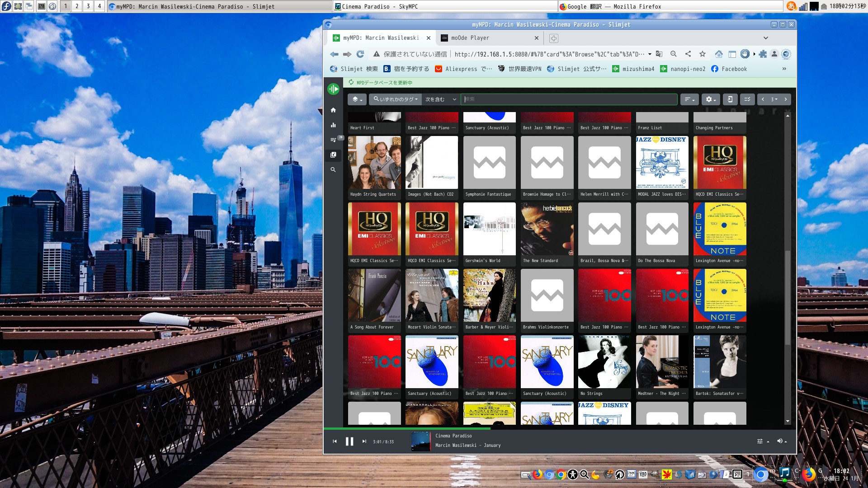Click the myMPD logo icon
868x488 pixels.
pyautogui.click(x=333, y=89)
